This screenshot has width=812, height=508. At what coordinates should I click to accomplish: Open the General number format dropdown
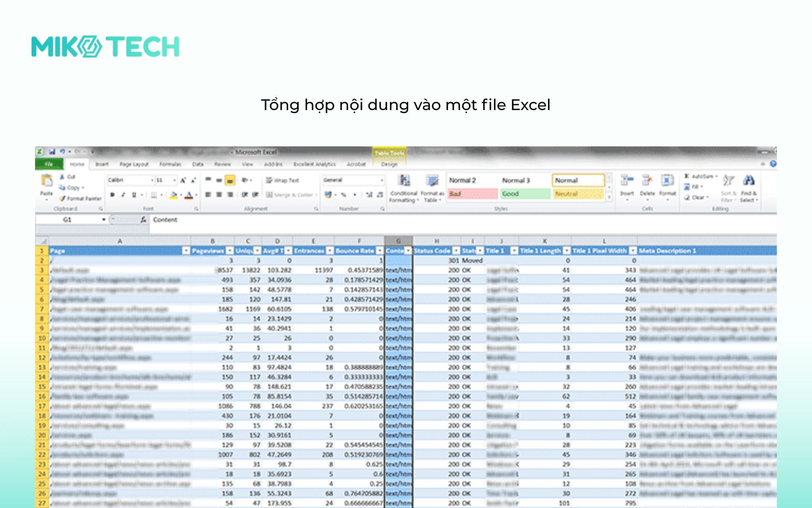point(382,180)
